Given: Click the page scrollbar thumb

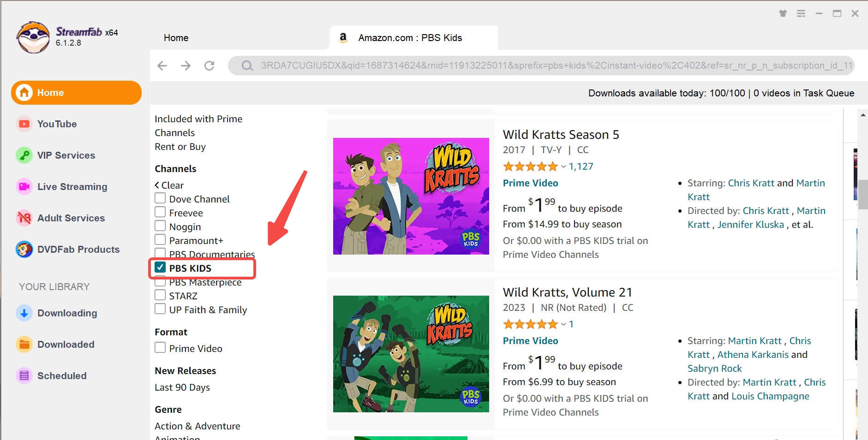Looking at the screenshot, I should coord(863,195).
